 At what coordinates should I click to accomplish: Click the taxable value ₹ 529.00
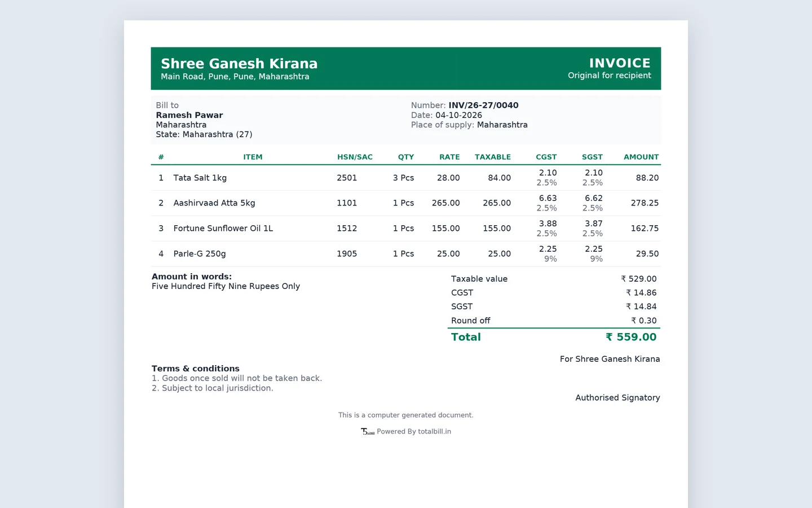click(x=639, y=279)
